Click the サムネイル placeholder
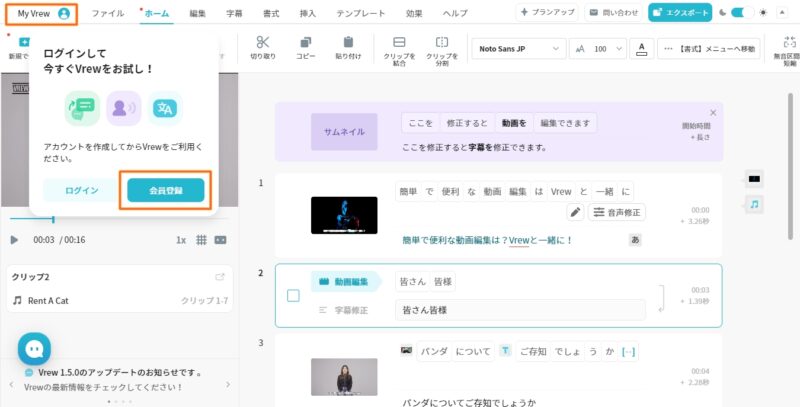 344,132
